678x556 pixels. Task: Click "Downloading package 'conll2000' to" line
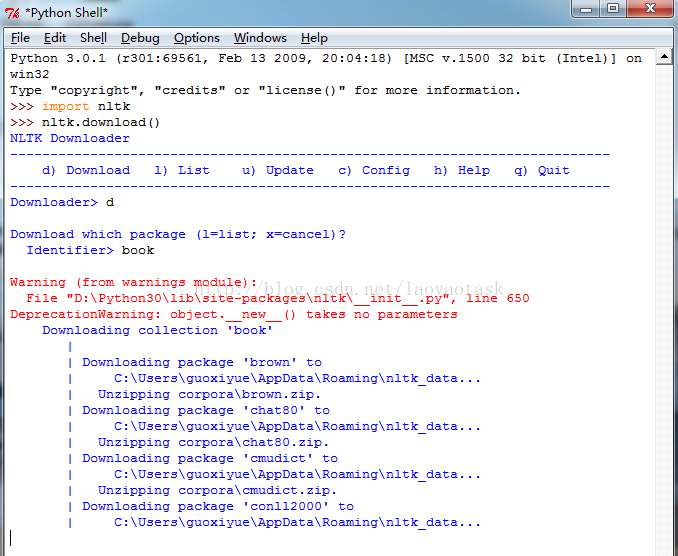click(x=218, y=506)
